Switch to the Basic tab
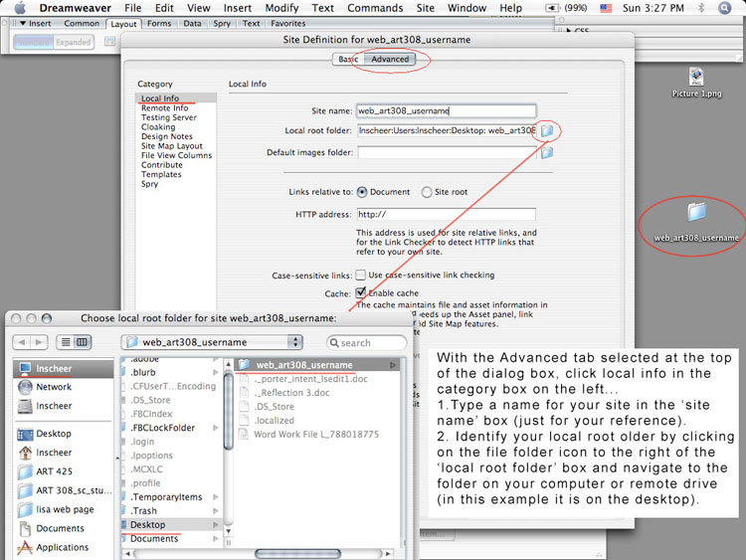Screen dimensions: 746x560 coord(348,59)
